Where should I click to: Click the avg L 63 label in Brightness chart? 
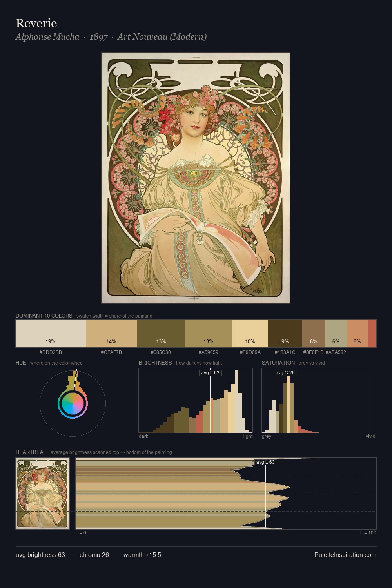click(x=210, y=373)
